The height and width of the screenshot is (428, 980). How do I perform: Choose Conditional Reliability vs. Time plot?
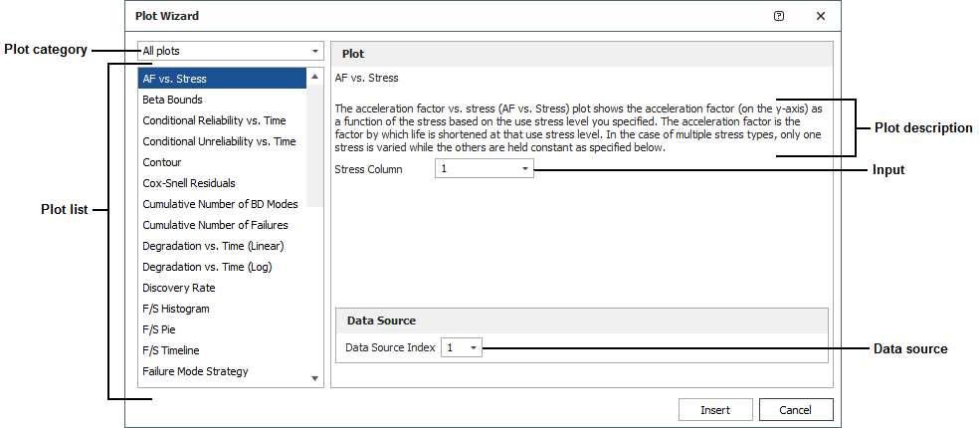tap(213, 120)
